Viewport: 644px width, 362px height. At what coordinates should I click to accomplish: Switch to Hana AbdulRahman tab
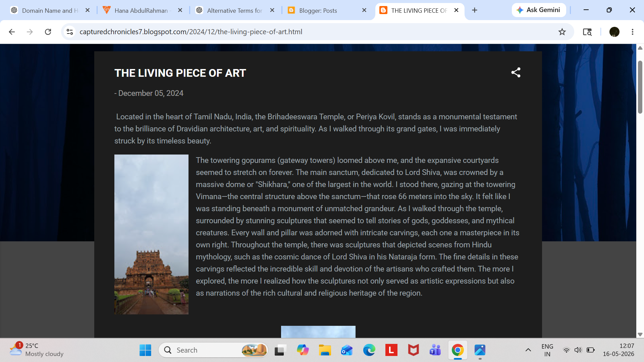click(x=143, y=10)
